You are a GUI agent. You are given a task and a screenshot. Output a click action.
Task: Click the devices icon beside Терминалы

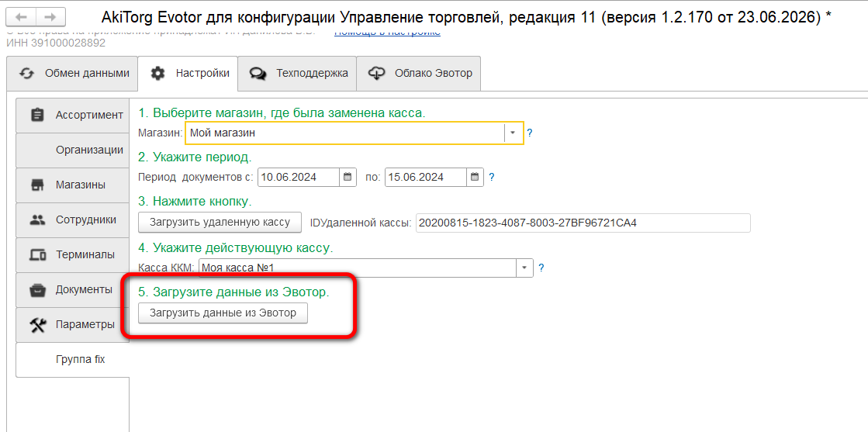pos(38,254)
